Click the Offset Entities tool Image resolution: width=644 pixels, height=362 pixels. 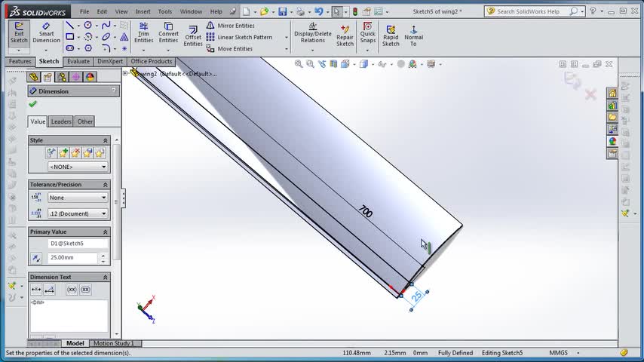tap(192, 36)
